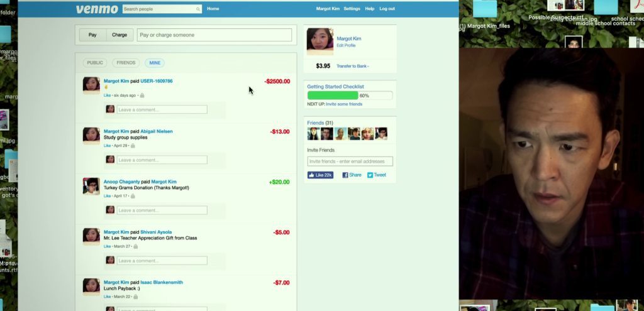This screenshot has width=644, height=311.
Task: Click Invite some friends link
Action: click(344, 104)
